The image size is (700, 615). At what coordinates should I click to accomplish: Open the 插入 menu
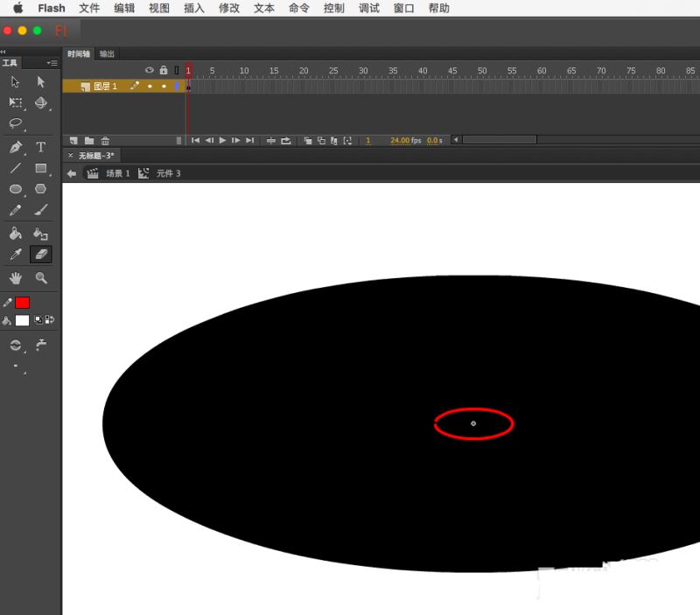coord(194,8)
